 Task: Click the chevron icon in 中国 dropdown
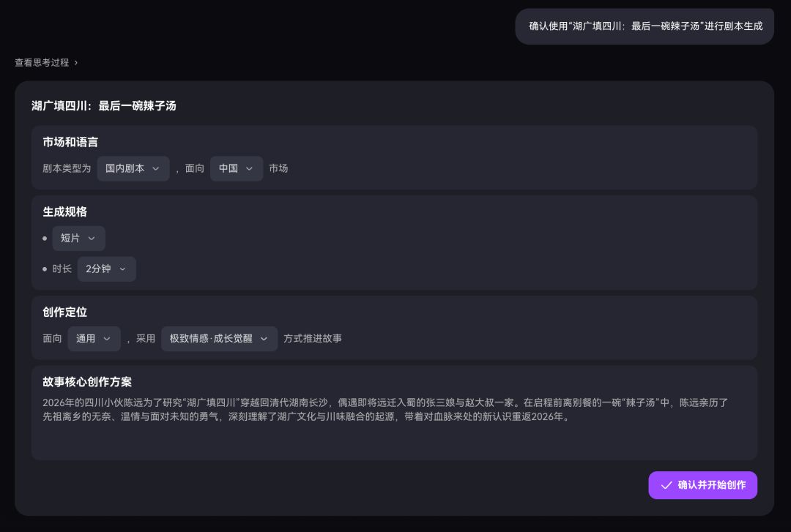point(249,168)
